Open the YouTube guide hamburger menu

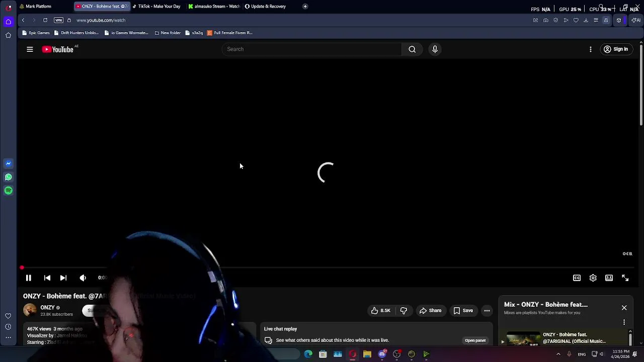30,49
